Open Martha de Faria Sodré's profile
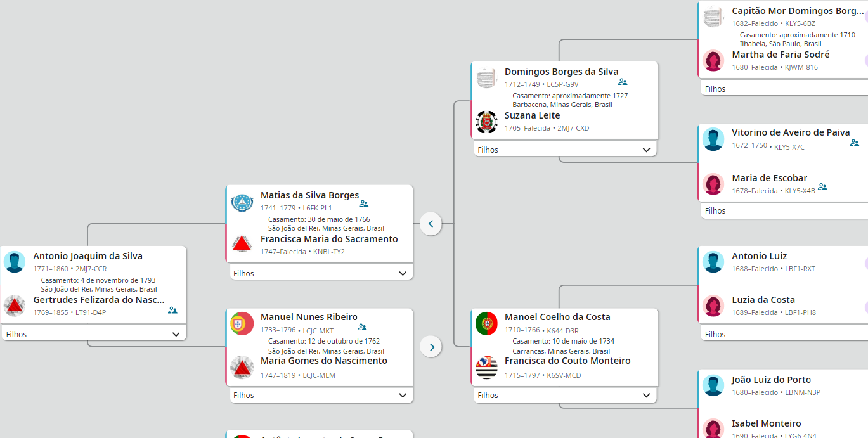868x438 pixels. [780, 55]
